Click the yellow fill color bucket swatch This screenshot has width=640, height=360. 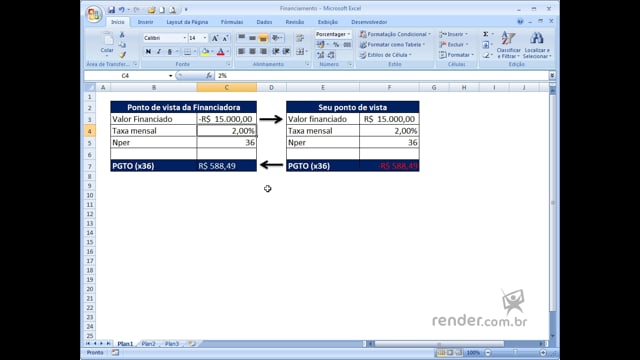click(x=205, y=52)
